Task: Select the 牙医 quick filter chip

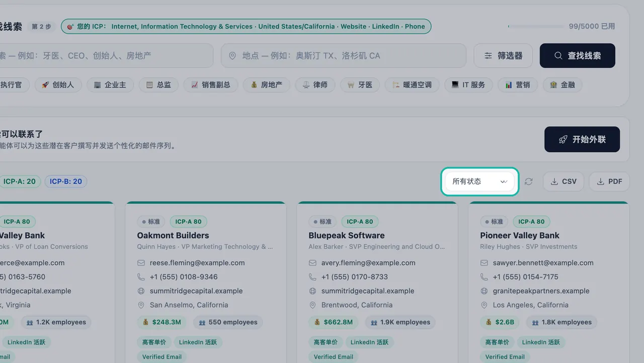Action: (x=360, y=85)
